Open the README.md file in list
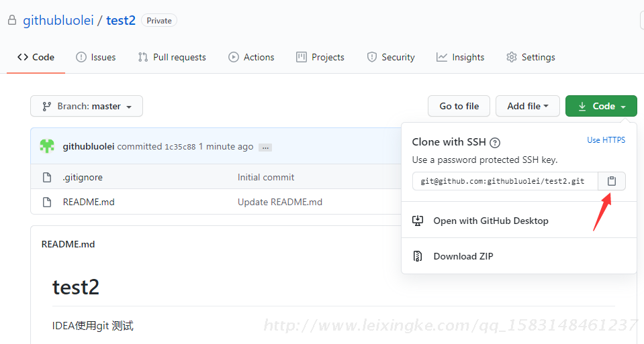This screenshot has height=344, width=644. pyautogui.click(x=89, y=202)
